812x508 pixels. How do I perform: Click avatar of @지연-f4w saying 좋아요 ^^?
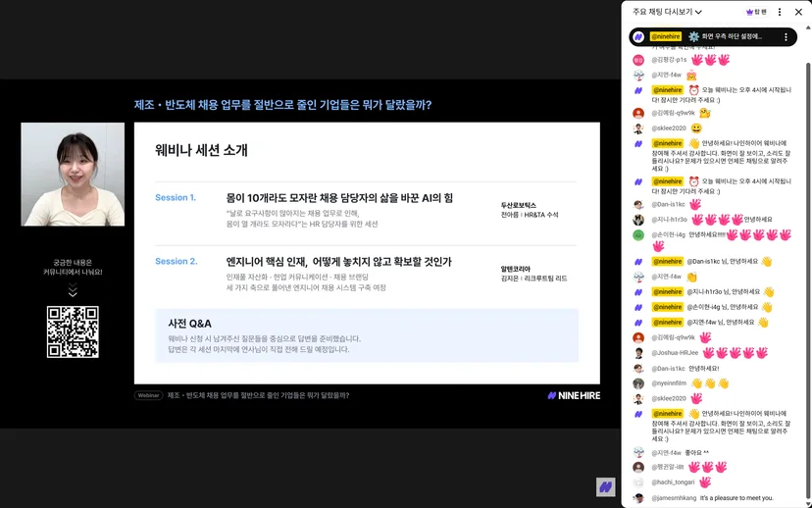[x=638, y=452]
